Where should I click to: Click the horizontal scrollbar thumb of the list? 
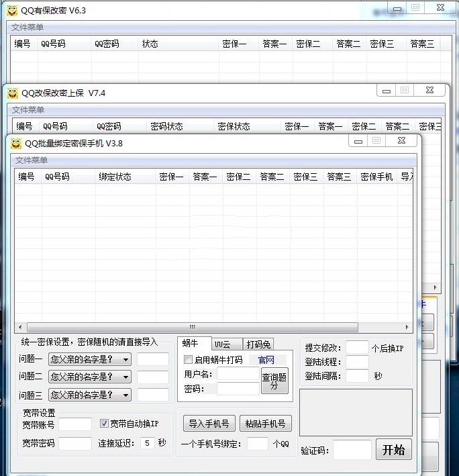point(193,327)
